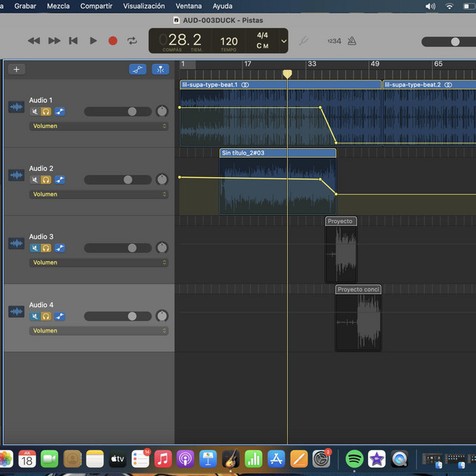This screenshot has width=476, height=476.
Task: Click the Record button in transport
Action: coord(113,41)
